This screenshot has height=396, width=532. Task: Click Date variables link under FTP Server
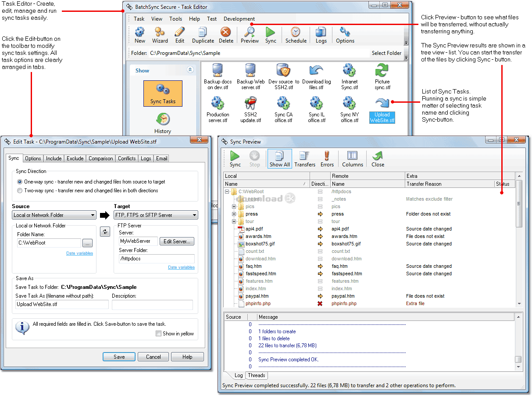pyautogui.click(x=181, y=267)
